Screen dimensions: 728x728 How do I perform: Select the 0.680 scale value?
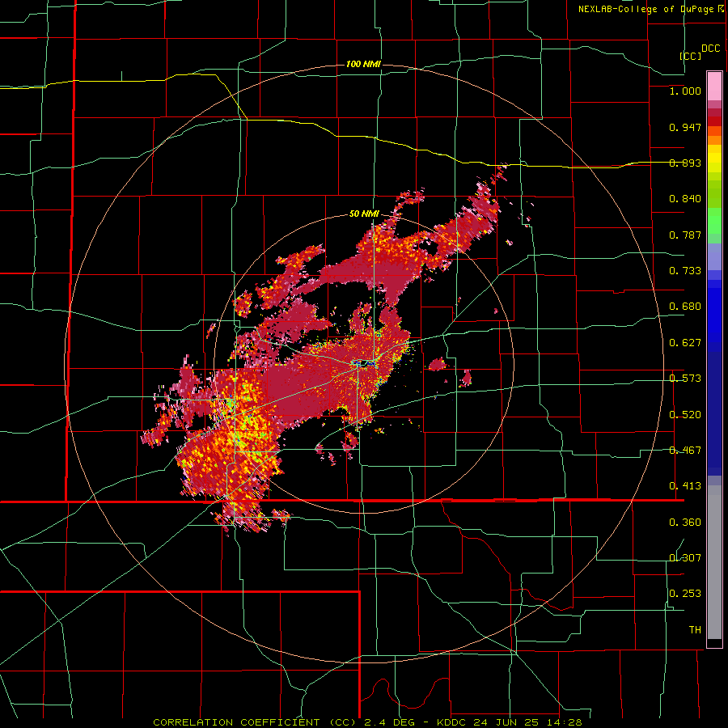click(685, 307)
